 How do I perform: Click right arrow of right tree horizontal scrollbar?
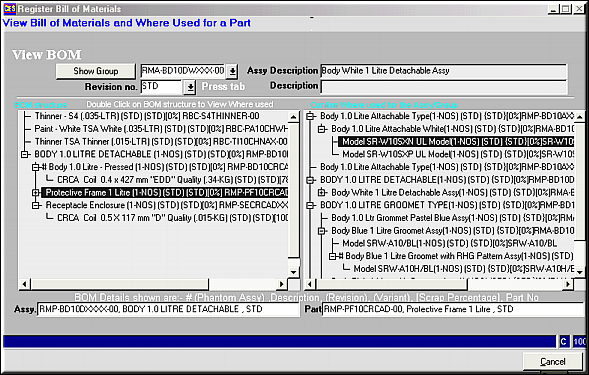[568, 284]
